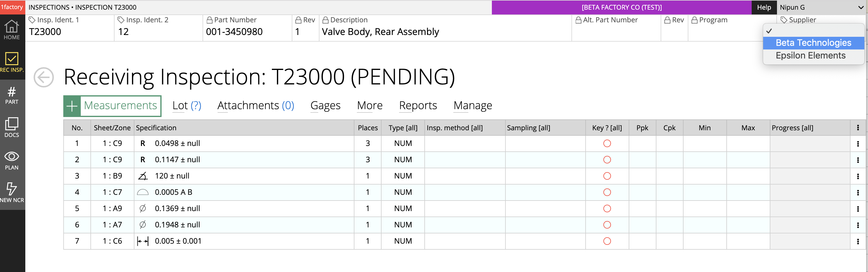Go to HOME in the sidebar
The image size is (868, 272).
click(12, 30)
